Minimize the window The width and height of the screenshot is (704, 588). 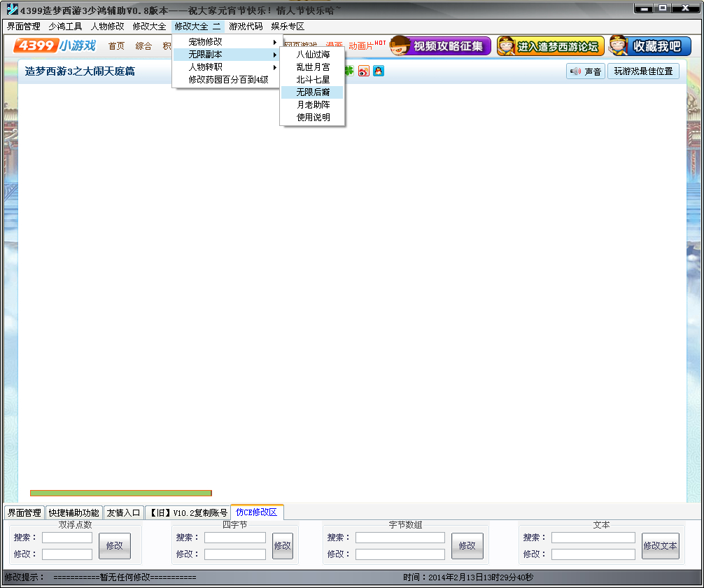pyautogui.click(x=643, y=8)
